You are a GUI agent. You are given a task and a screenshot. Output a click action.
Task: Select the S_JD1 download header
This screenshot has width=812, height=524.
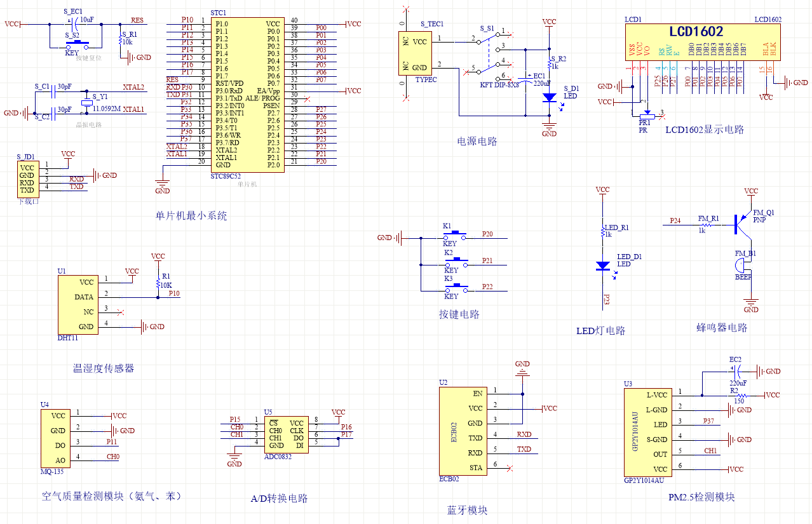click(x=27, y=179)
